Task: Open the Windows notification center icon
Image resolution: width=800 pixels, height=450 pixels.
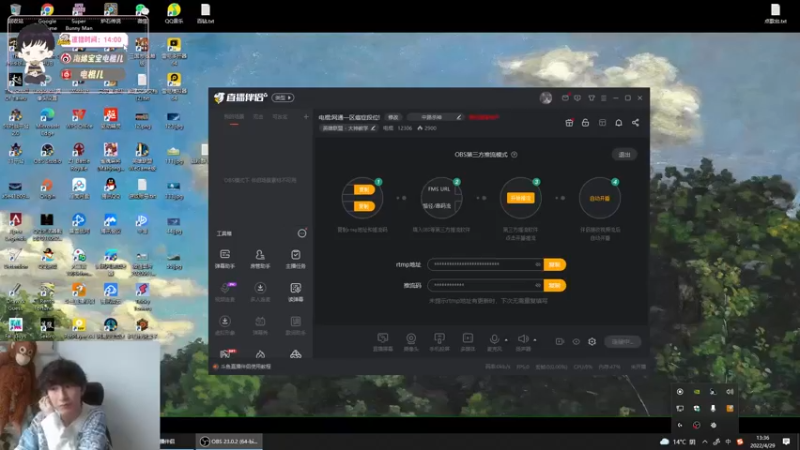Action: [x=786, y=441]
